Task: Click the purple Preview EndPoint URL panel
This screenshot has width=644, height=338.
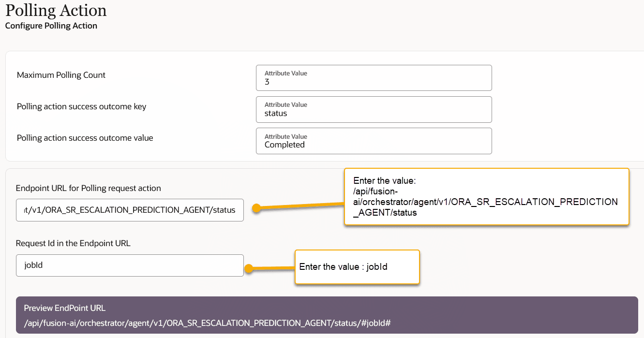Action: click(324, 314)
